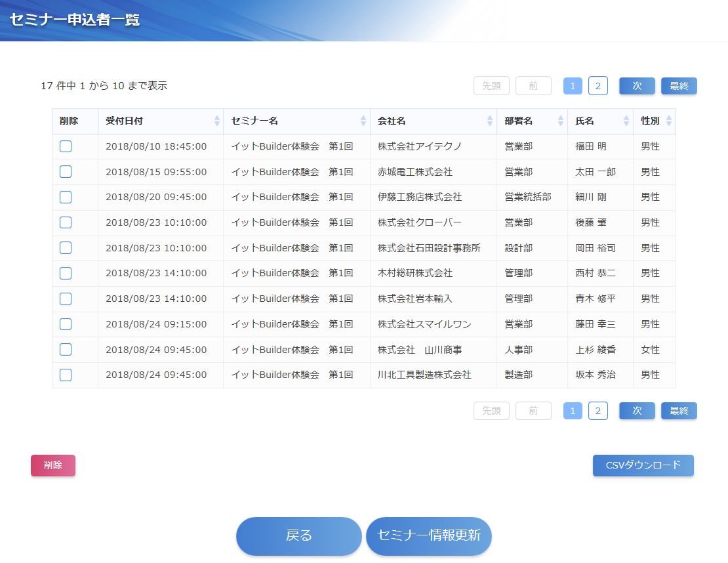Screen dimensions: 728x563
Task: Click the top 次 next-page button
Action: tap(637, 86)
